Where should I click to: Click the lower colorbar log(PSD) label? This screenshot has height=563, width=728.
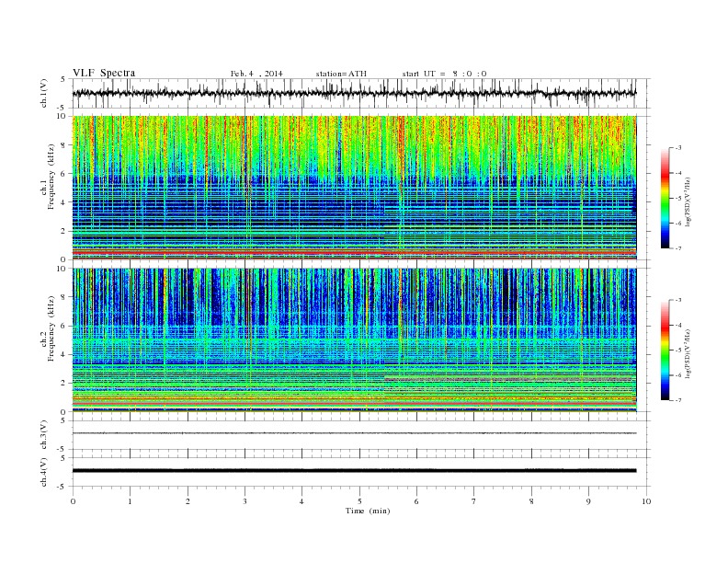688,353
